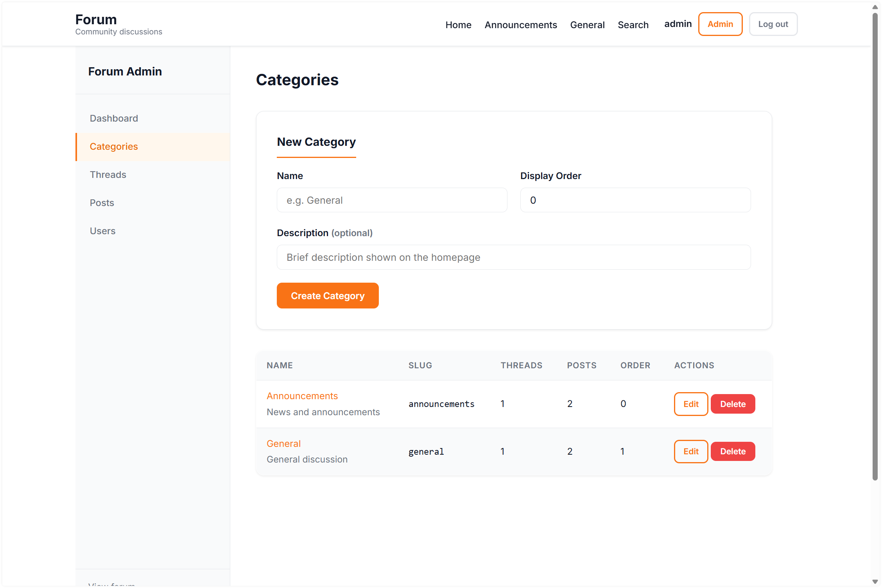882x588 pixels.
Task: Open Dashboard in admin sidebar
Action: coord(114,118)
